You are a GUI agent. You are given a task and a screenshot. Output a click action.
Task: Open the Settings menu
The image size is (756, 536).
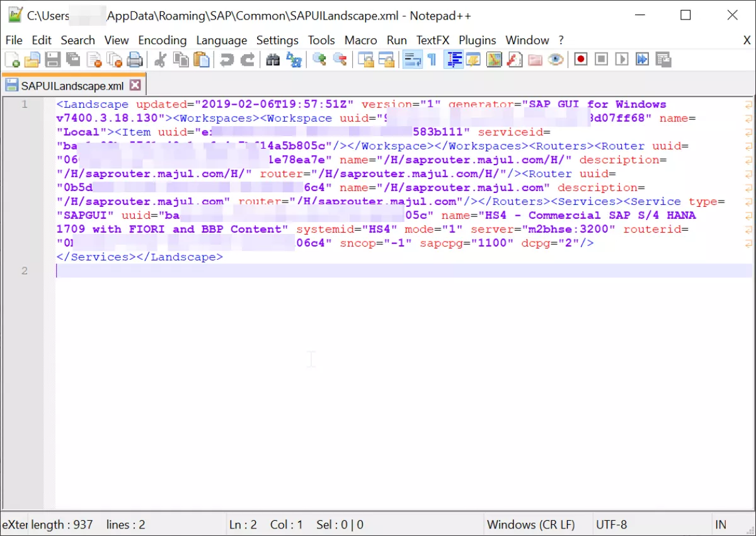tap(277, 40)
